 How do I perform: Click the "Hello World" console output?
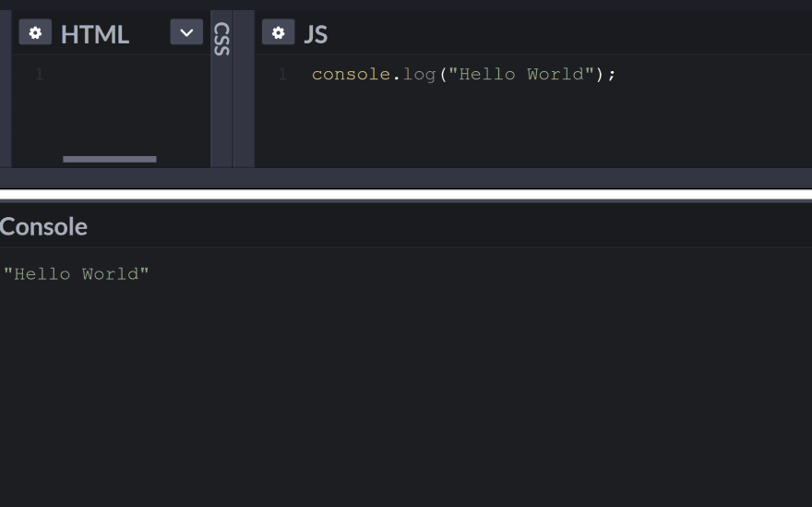[x=76, y=273]
